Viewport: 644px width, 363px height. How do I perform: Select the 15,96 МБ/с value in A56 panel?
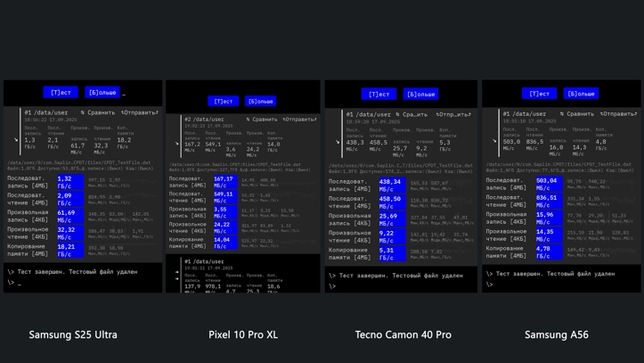point(550,219)
